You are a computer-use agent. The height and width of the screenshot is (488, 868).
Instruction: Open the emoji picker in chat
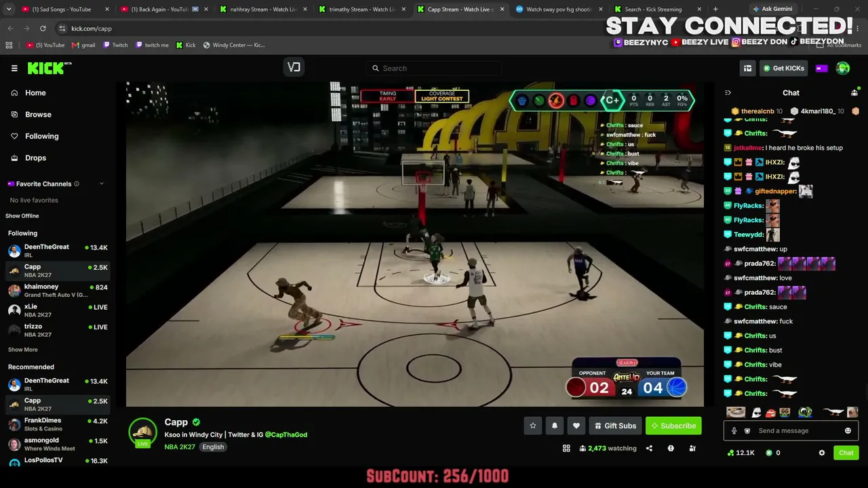click(x=848, y=430)
